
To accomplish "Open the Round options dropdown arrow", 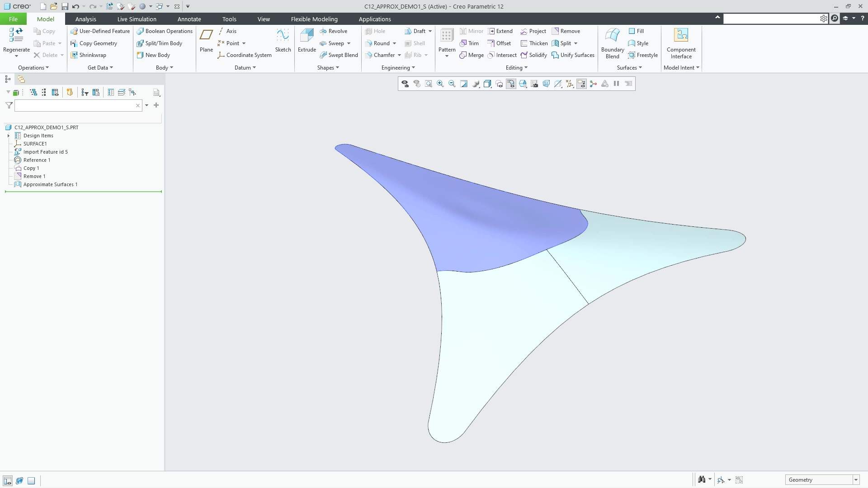I will 394,43.
